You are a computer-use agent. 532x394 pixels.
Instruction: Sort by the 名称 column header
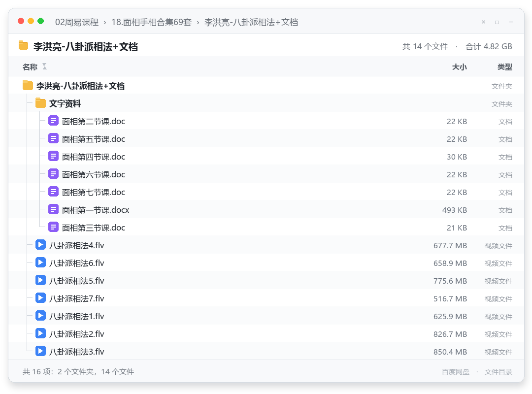coord(30,67)
